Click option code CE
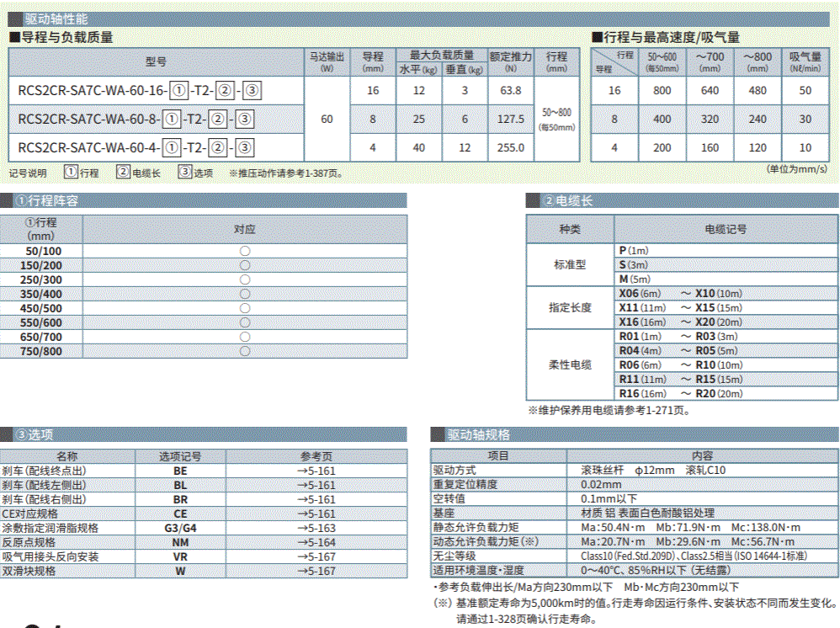 [180, 514]
